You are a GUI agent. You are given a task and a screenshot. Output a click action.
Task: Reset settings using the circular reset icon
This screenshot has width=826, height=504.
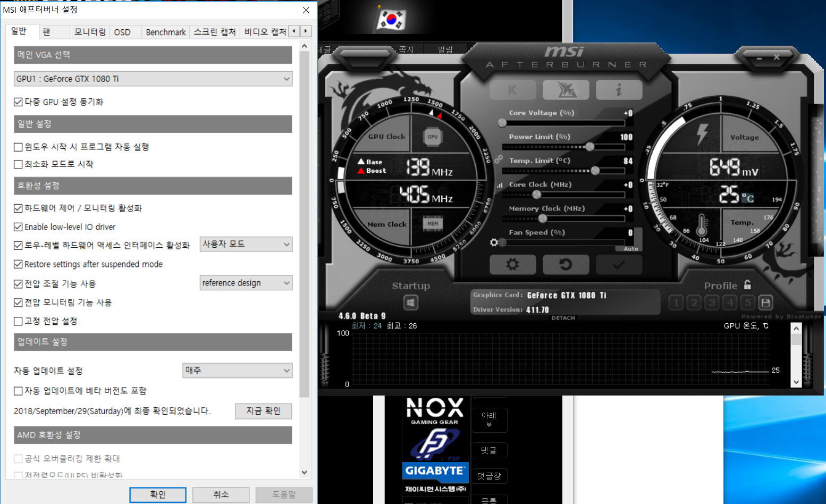(565, 264)
